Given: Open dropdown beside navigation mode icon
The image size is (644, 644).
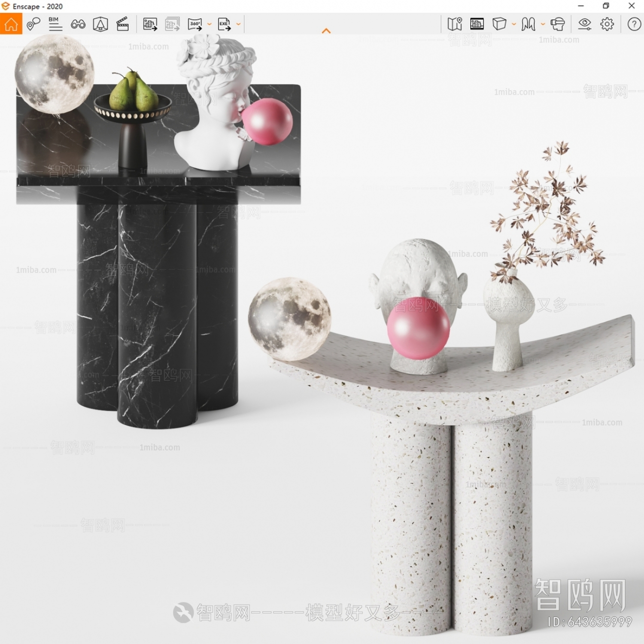Looking at the screenshot, I should pos(543,24).
